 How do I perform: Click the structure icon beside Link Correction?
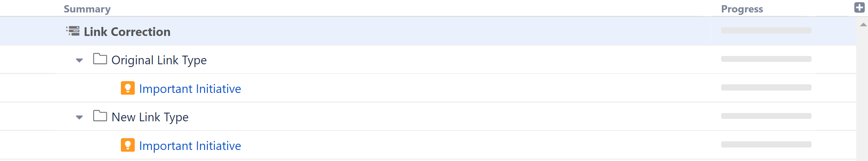click(x=73, y=31)
